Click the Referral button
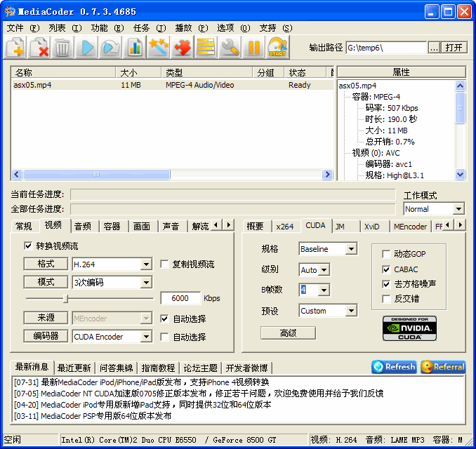476x449 pixels. coord(443,367)
